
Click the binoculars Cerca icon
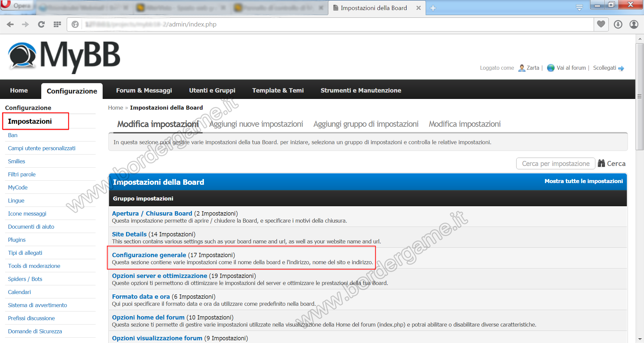[x=601, y=163]
